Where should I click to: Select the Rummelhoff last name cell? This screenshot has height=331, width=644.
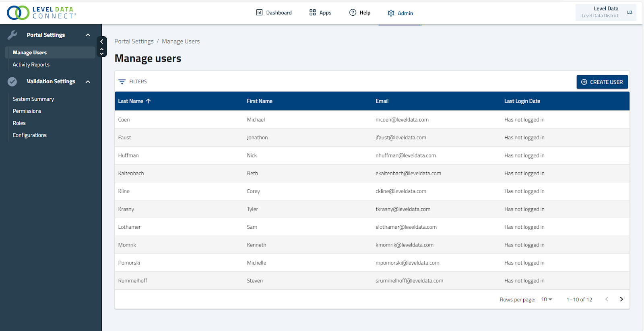tap(132, 281)
